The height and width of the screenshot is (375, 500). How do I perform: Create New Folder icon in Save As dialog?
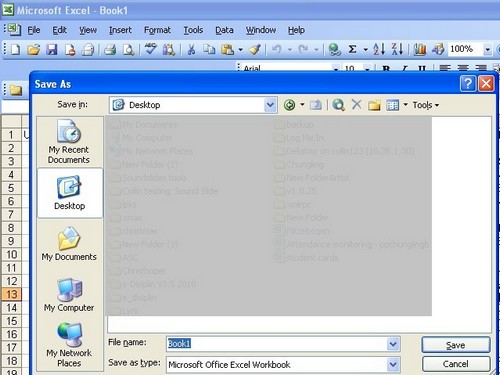pyautogui.click(x=374, y=105)
